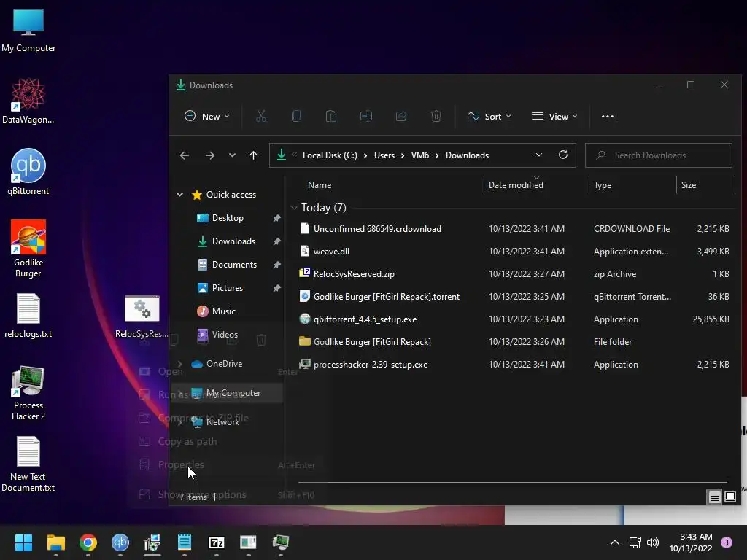Click the Delete trash icon in toolbar
747x560 pixels.
(x=436, y=116)
